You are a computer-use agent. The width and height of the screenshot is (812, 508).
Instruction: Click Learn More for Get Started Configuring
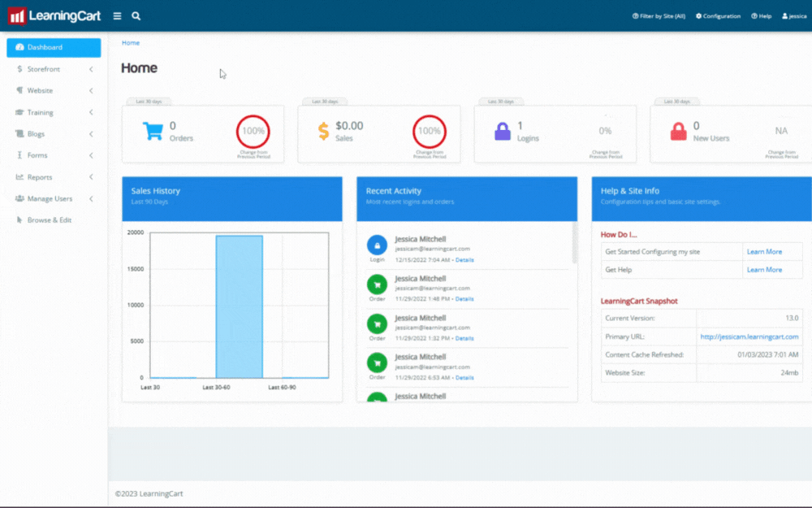(764, 251)
